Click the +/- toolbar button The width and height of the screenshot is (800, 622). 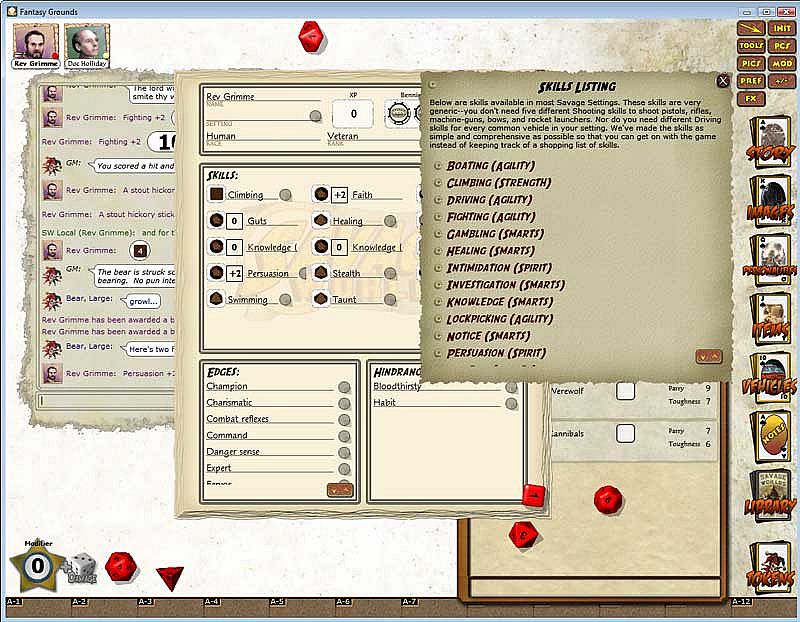point(782,81)
